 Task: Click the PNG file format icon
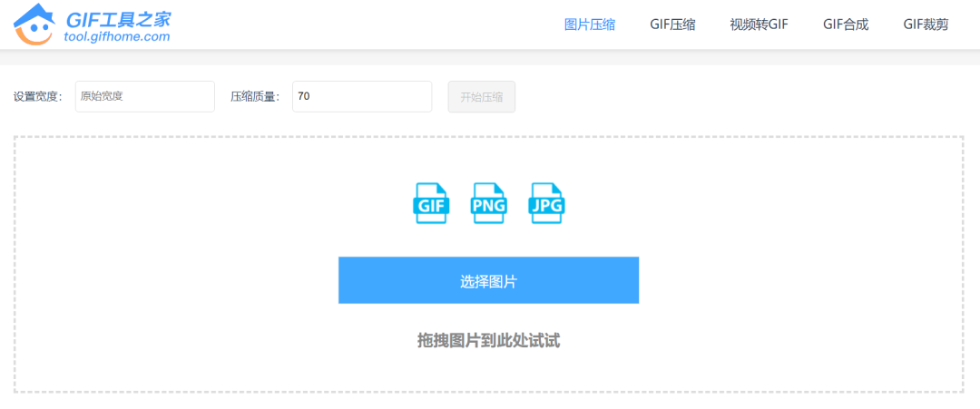[489, 203]
